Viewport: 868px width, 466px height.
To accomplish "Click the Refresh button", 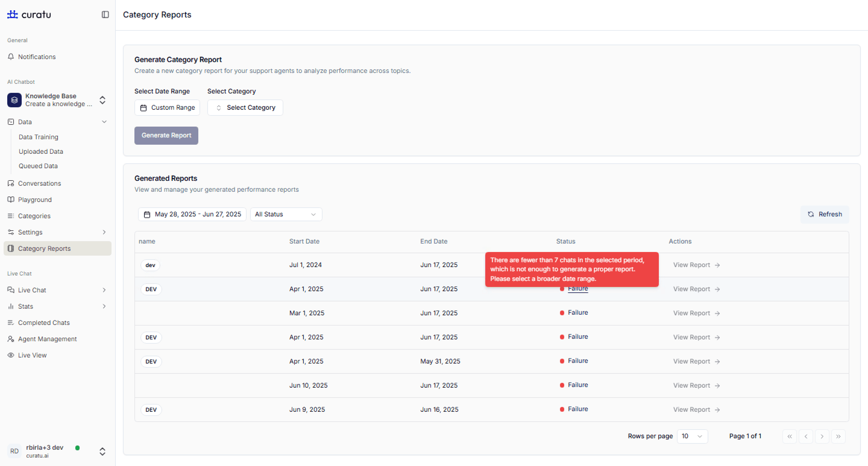I will [x=825, y=214].
